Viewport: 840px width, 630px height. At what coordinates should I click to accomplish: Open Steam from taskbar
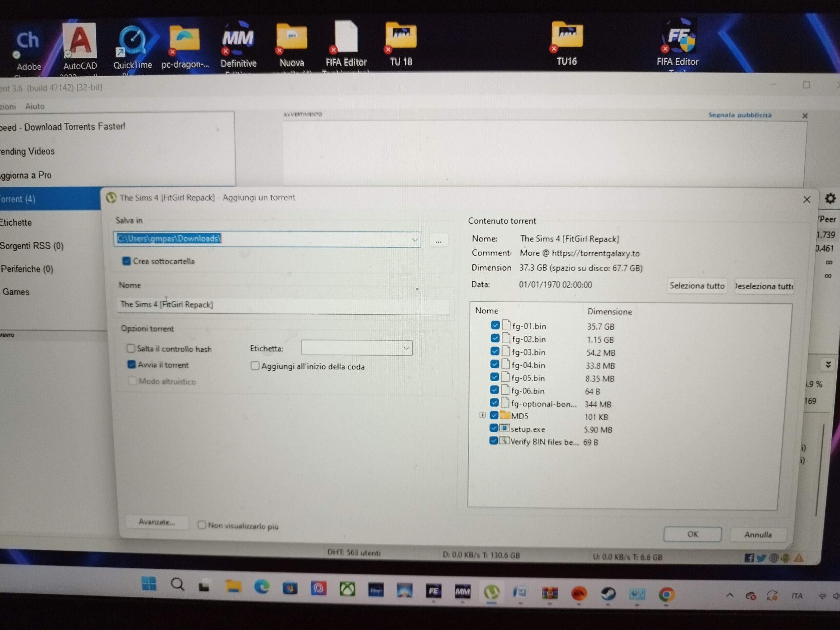click(x=608, y=594)
